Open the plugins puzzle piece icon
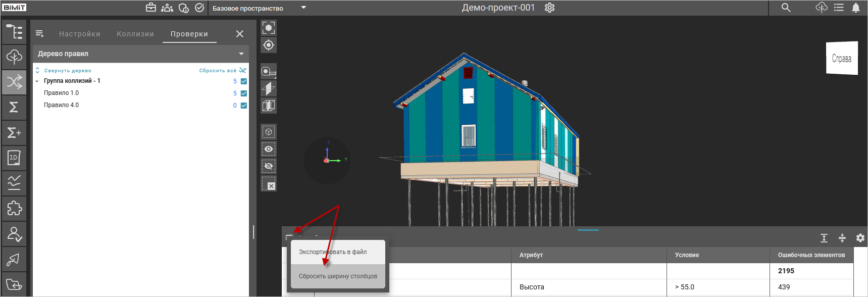The image size is (868, 297). click(x=14, y=208)
